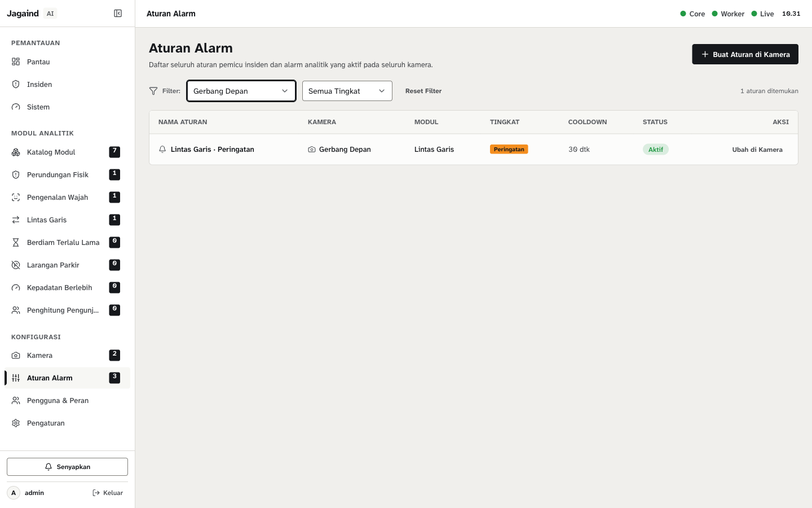Image resolution: width=812 pixels, height=508 pixels.
Task: Click the Aturan Alarm sliders icon
Action: tap(16, 378)
